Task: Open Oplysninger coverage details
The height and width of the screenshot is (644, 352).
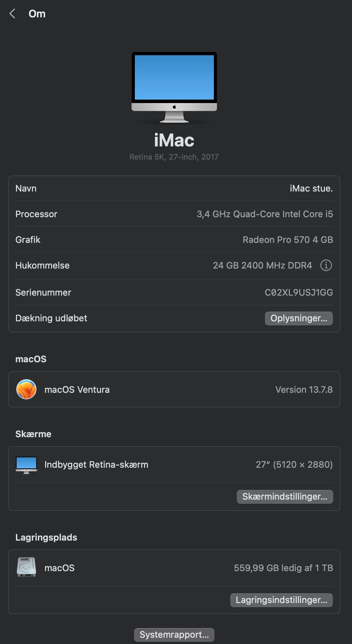Action: pos(298,318)
